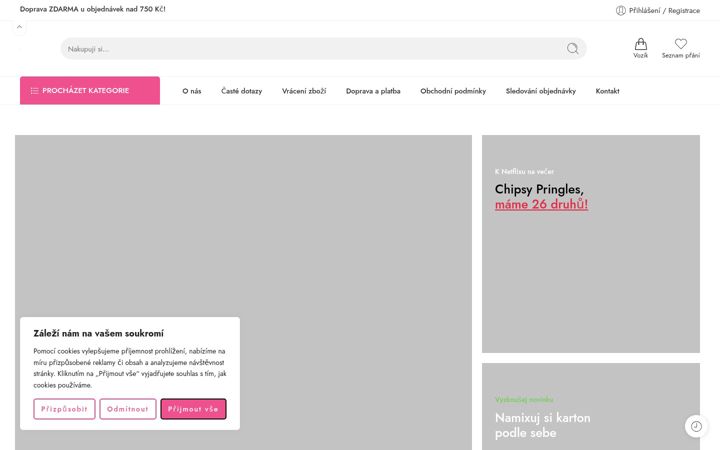Click Přizpůsobit in cookie banner
The image size is (720, 450).
[x=64, y=409]
